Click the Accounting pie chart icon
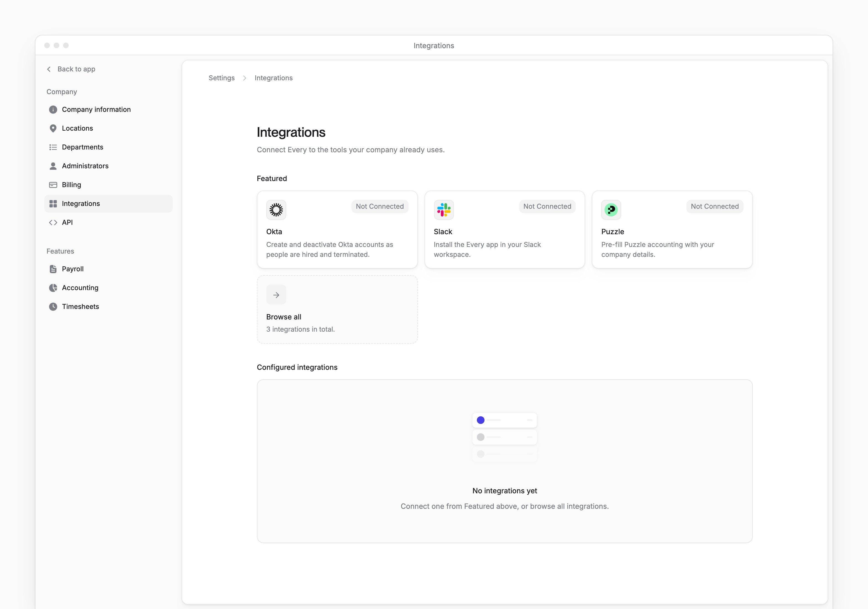Screen dimensions: 868x609 coord(53,288)
